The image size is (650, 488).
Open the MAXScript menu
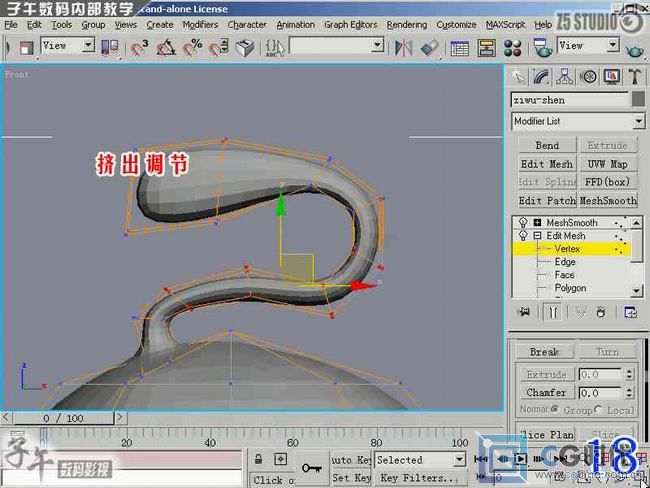coord(505,25)
